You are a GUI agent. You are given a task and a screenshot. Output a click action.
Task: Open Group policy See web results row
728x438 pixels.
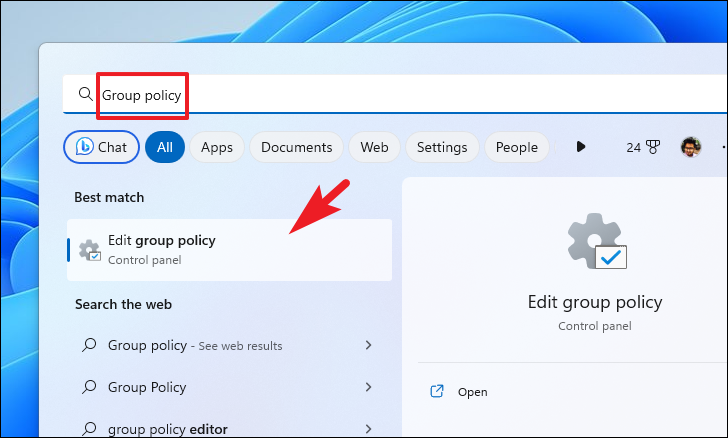click(x=229, y=345)
